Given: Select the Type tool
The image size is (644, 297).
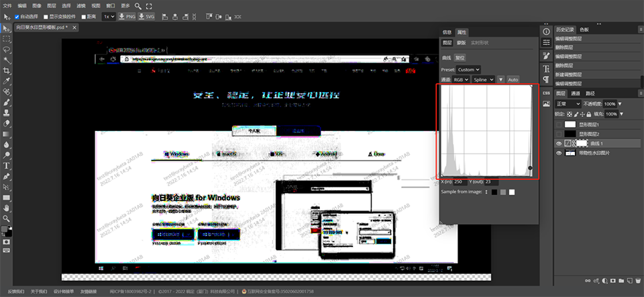Looking at the screenshot, I should pos(6,165).
